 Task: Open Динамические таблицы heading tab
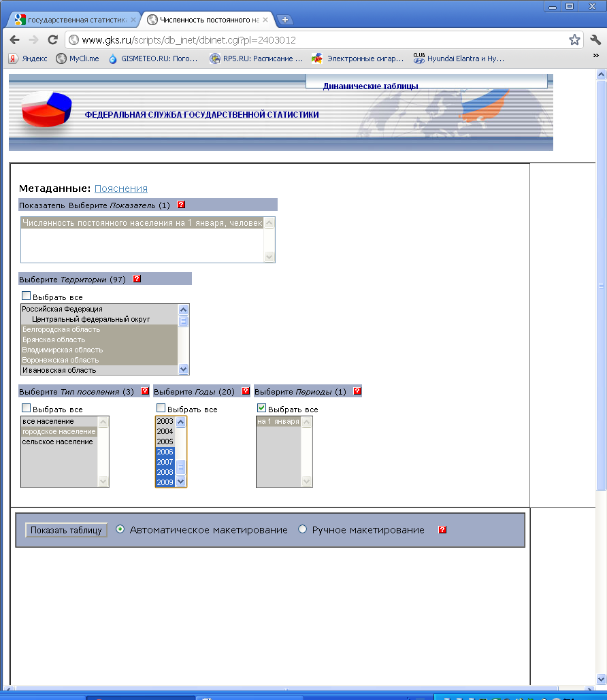370,86
